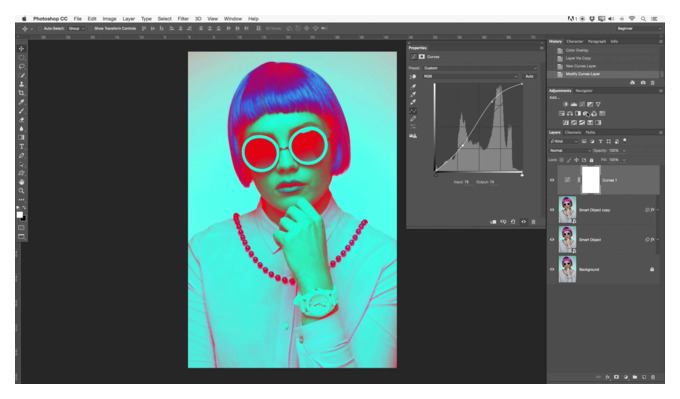Viewport: 680px width, 399px height.
Task: Hide the Smart Object layer
Action: [x=552, y=239]
